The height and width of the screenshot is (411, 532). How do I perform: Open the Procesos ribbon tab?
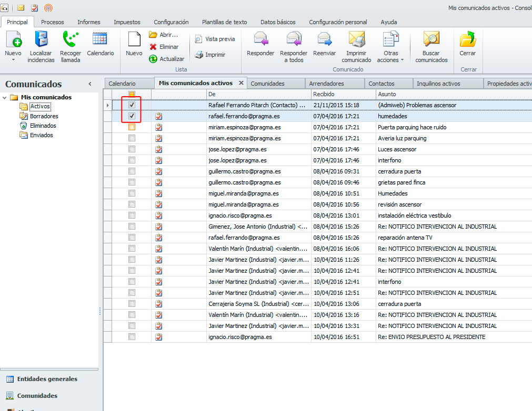tap(52, 22)
